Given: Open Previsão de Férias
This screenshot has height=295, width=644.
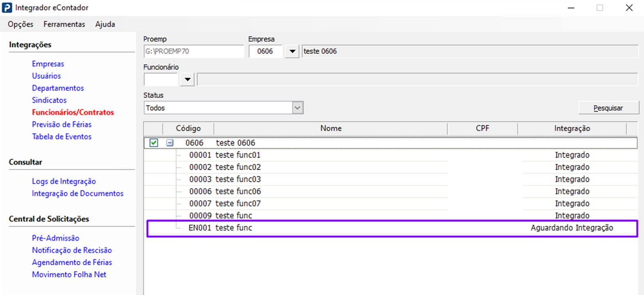Looking at the screenshot, I should click(x=62, y=124).
